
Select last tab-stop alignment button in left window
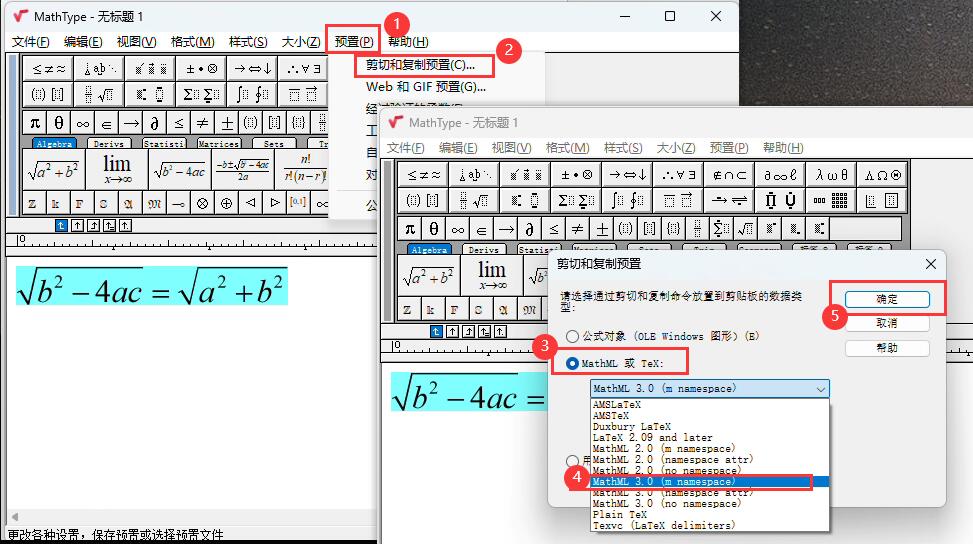[x=125, y=226]
